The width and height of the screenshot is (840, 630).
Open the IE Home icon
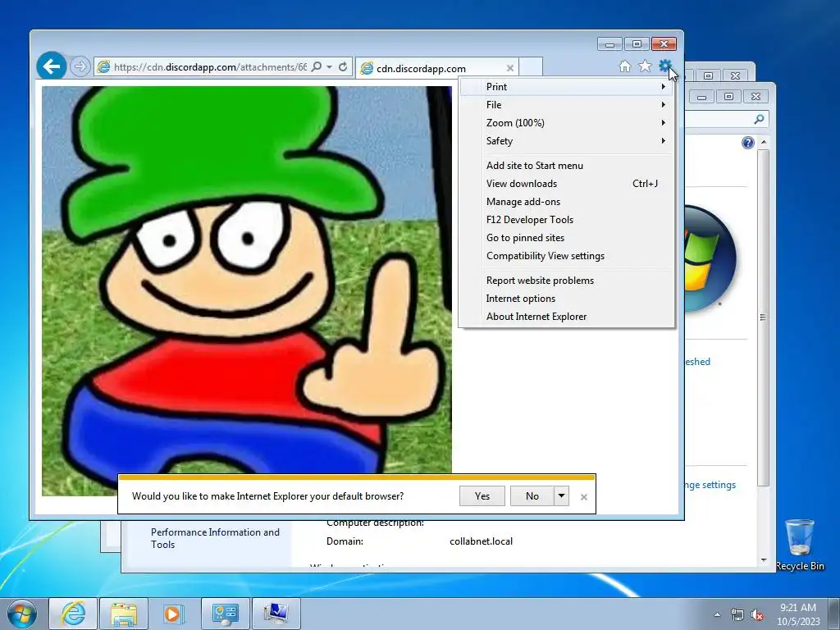tap(624, 66)
